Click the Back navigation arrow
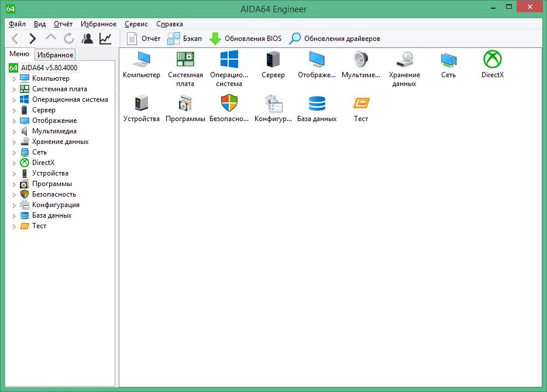Image resolution: width=547 pixels, height=392 pixels. coord(15,39)
